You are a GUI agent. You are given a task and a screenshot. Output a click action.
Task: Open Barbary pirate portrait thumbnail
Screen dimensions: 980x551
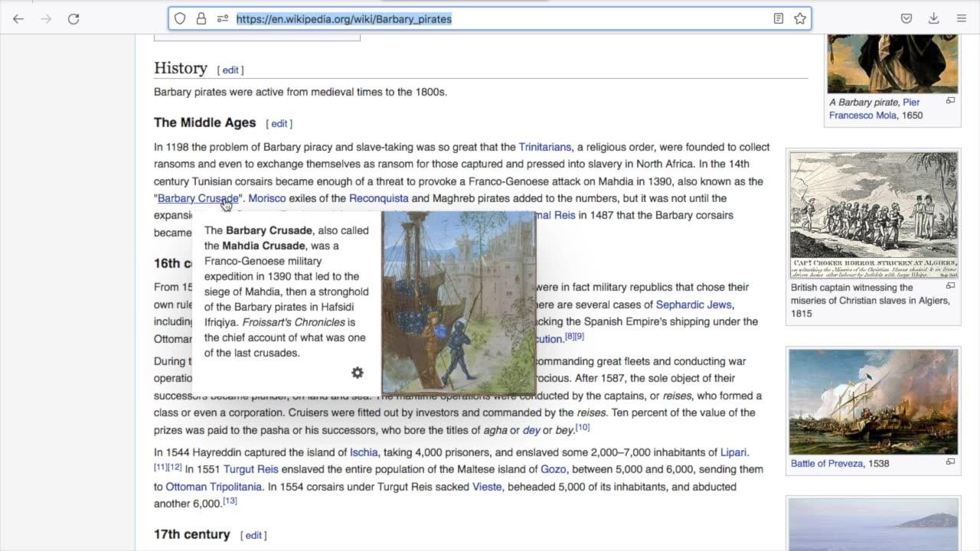coord(893,64)
